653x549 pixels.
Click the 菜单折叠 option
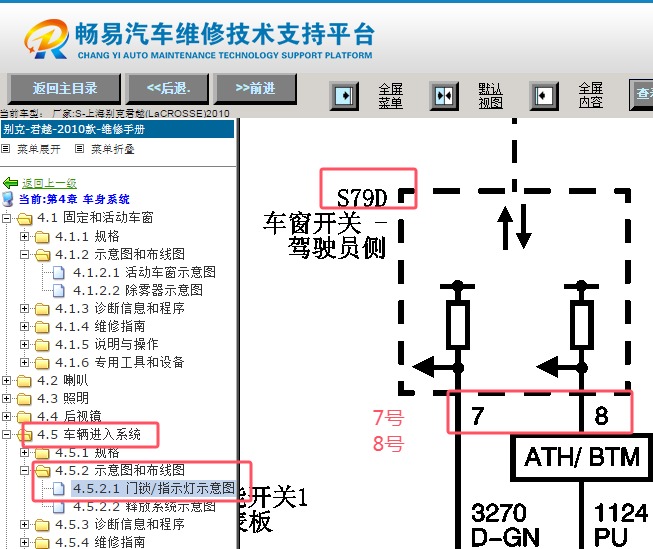click(x=113, y=149)
